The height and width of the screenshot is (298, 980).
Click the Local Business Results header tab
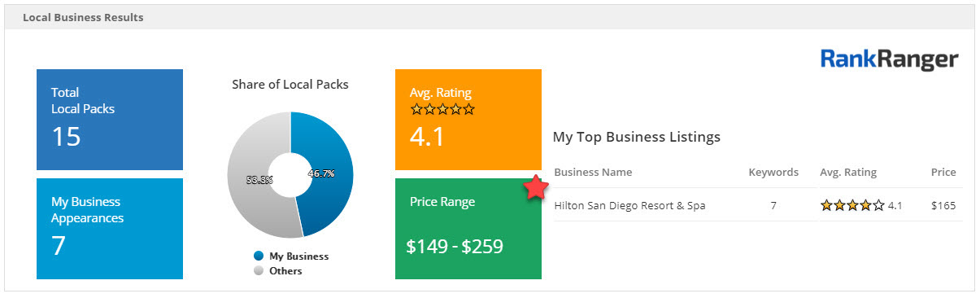coord(83,17)
